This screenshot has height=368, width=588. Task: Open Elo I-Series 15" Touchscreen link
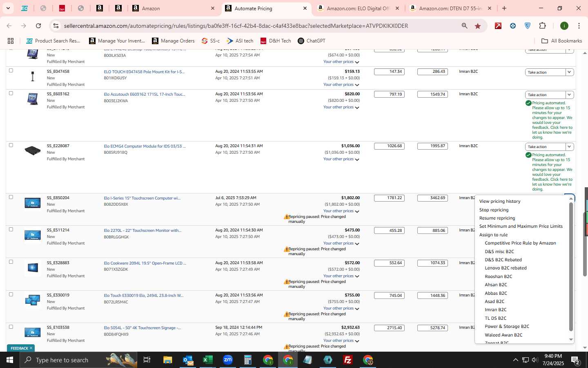[x=142, y=198]
